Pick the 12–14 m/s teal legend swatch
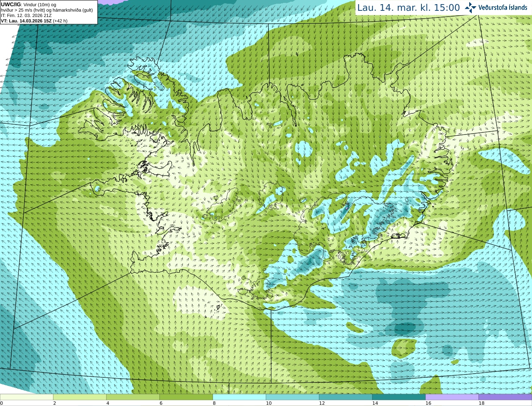Image resolution: width=532 pixels, height=406 pixels. click(x=346, y=397)
